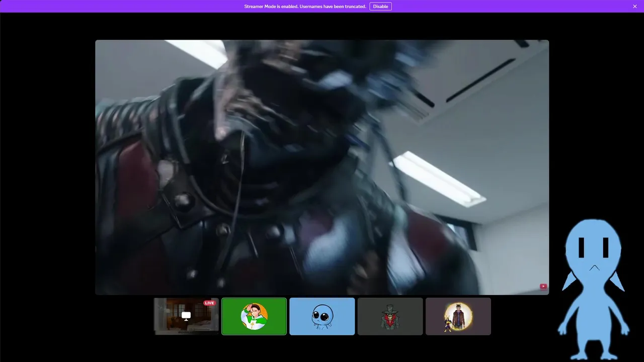This screenshot has height=362, width=644.
Task: Select the green tile with anime avatar
Action: pos(254,316)
